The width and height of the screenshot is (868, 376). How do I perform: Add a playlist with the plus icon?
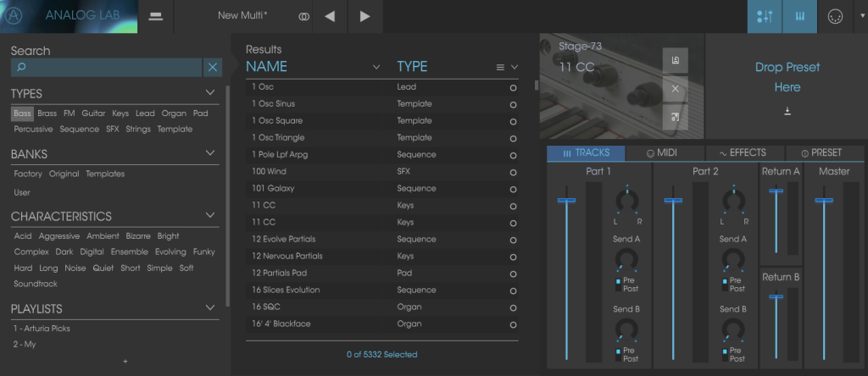(125, 361)
